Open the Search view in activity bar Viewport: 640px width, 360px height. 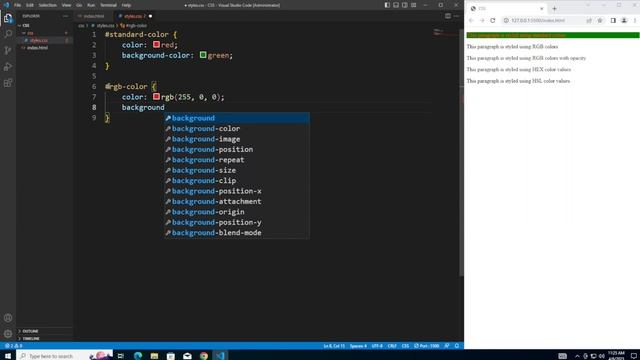click(8, 34)
